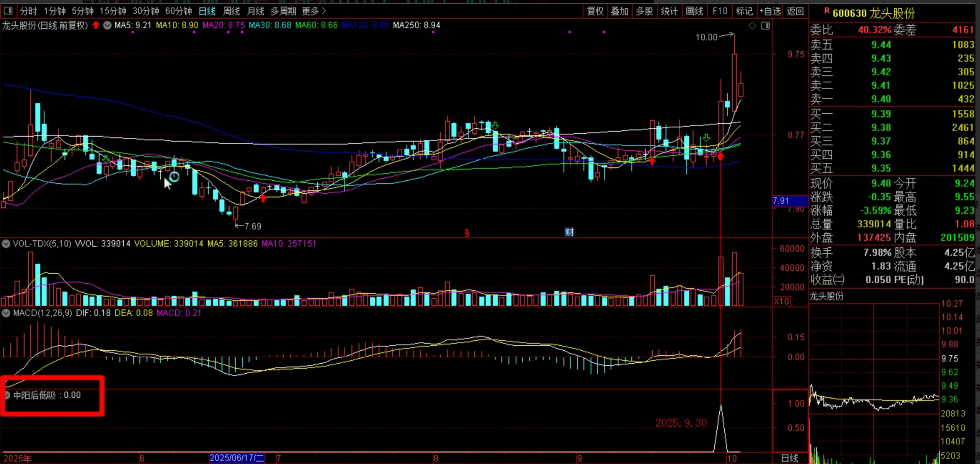Viewport: 980px width, 464px height.
Task: Click the red buy arrow near 7.69 low
Action: pos(263,198)
